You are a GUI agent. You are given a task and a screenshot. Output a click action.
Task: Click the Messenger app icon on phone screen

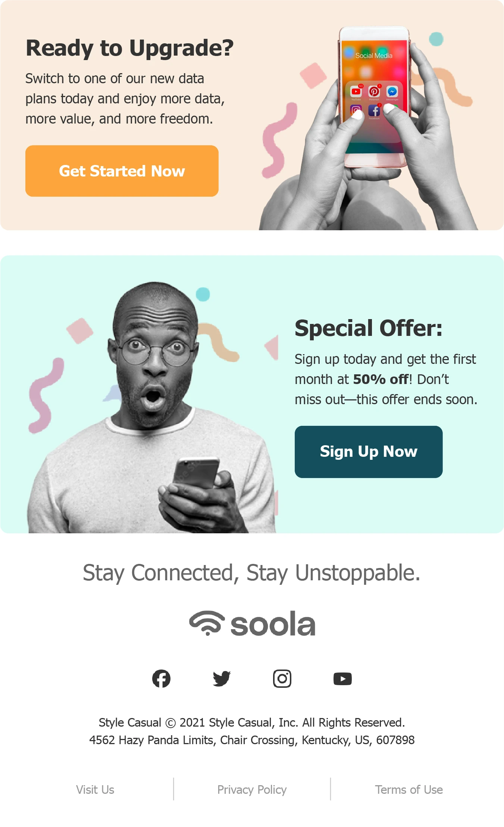pyautogui.click(x=392, y=91)
